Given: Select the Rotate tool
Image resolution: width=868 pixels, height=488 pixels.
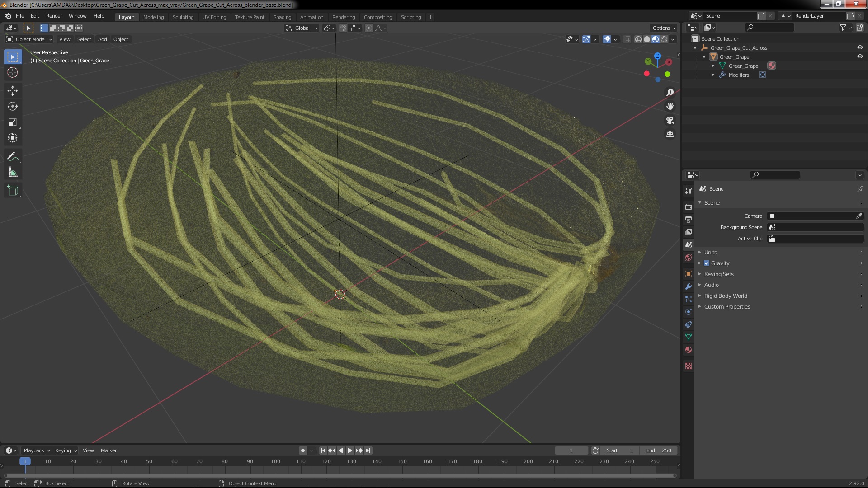Looking at the screenshot, I should (13, 107).
